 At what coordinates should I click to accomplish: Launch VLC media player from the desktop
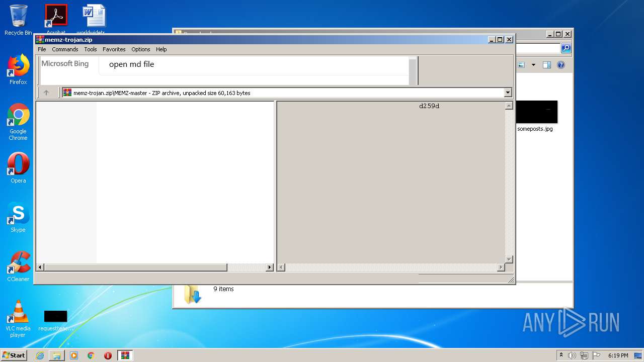[x=18, y=319]
